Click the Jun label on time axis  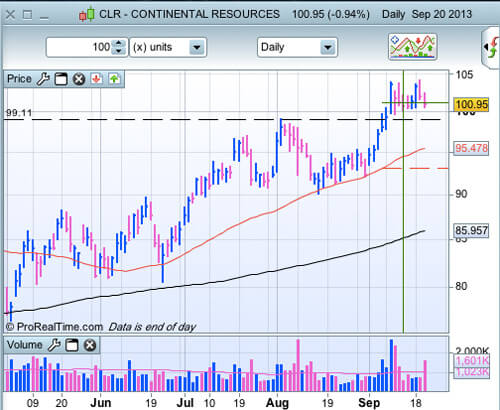[100, 403]
